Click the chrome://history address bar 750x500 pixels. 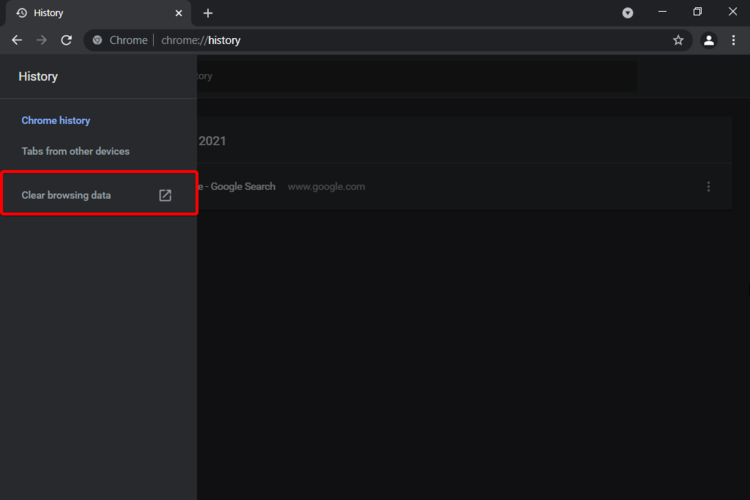click(x=387, y=40)
